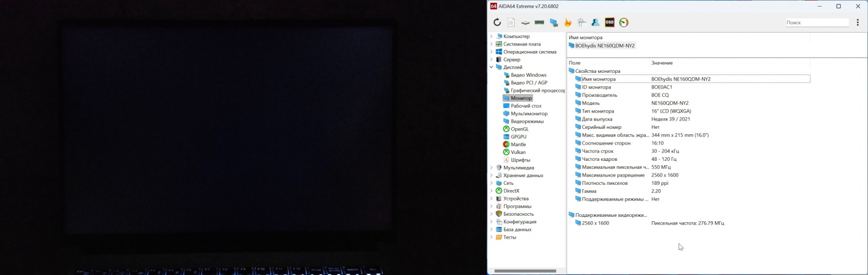868x275 pixels.
Task: Click the Refresh toolbar icon
Action: pyautogui.click(x=497, y=22)
